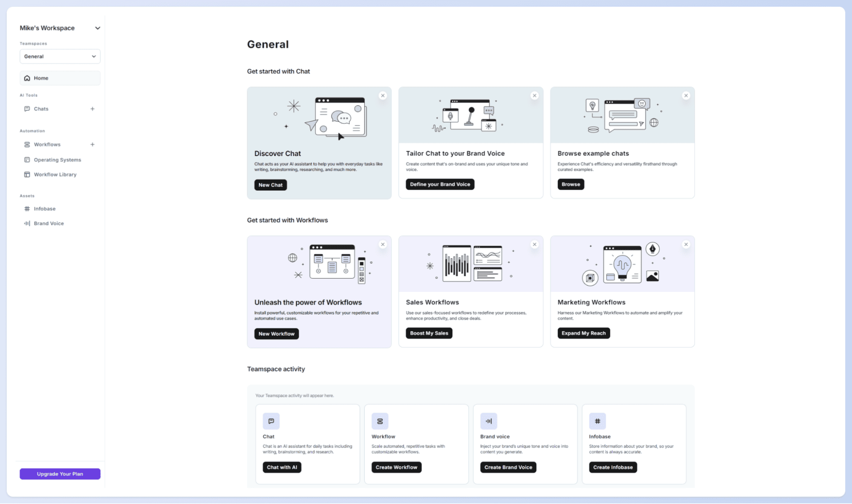Image resolution: width=852 pixels, height=504 pixels.
Task: Click the Chat icon in Teamspace activity
Action: pyautogui.click(x=271, y=421)
